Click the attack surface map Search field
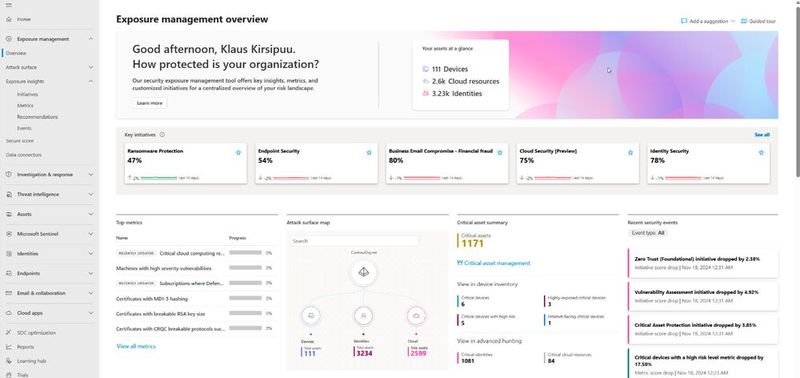800x378 pixels. coord(354,241)
